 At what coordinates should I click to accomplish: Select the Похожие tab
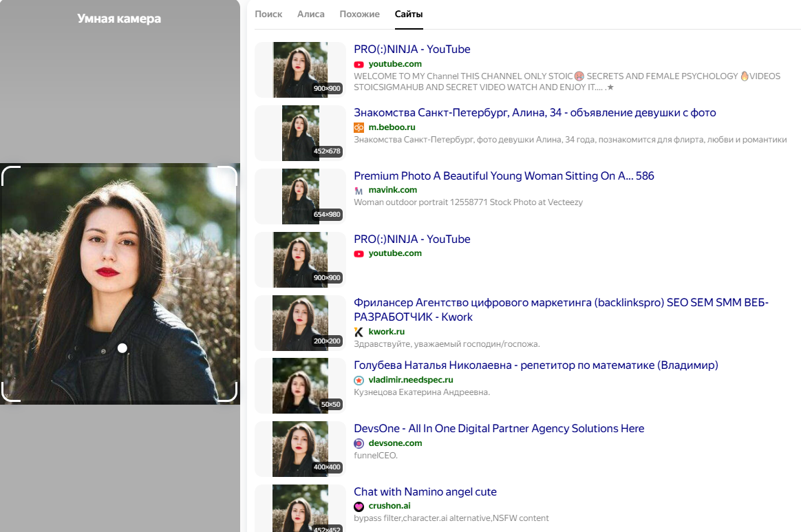[359, 14]
